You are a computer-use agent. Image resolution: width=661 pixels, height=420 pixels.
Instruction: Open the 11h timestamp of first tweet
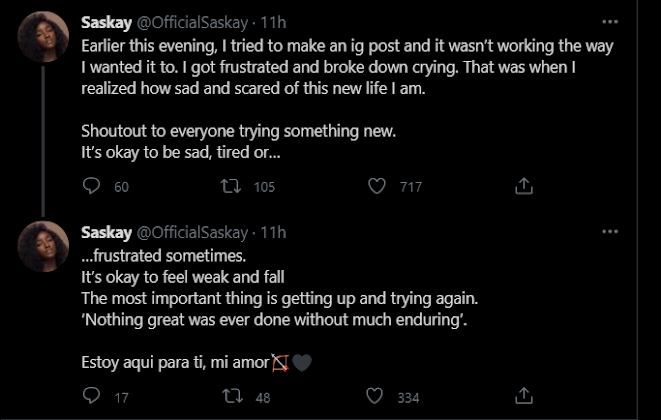coord(272,21)
